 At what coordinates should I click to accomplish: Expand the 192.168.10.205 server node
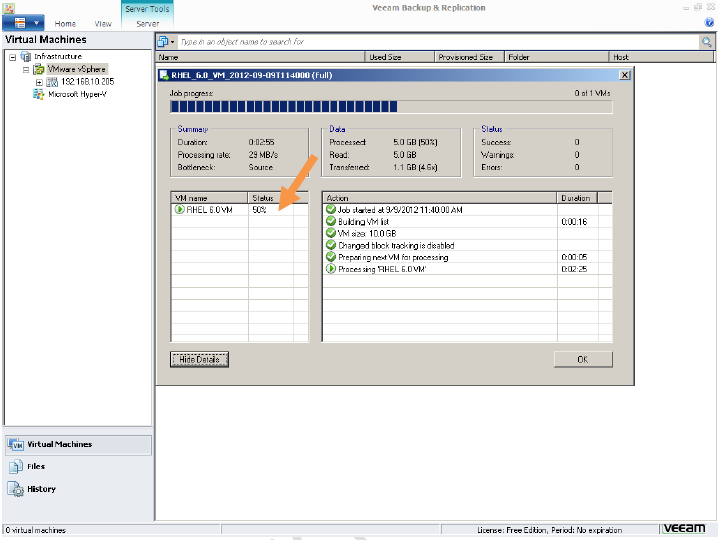39,82
